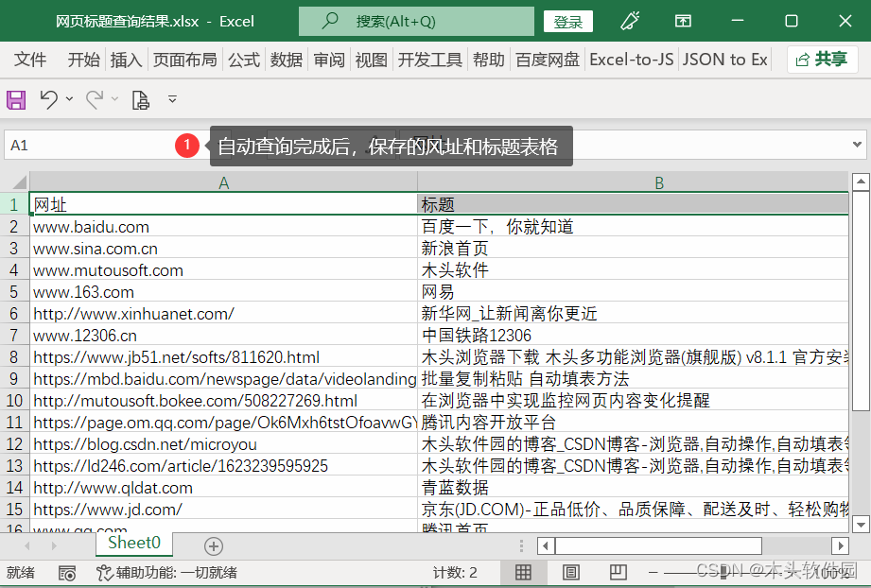The image size is (871, 588).
Task: Click horizontal scrollbar right arrow
Action: point(840,545)
